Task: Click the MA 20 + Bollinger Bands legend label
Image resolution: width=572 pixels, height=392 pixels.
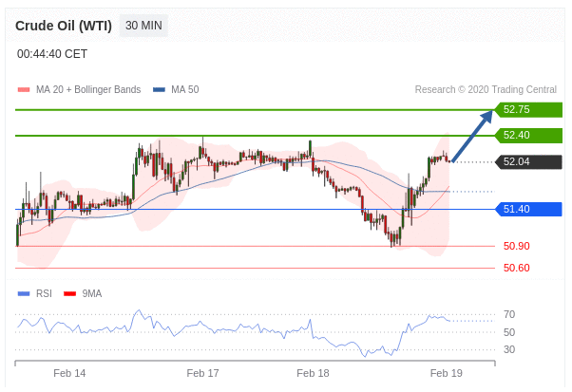Action: (x=88, y=89)
